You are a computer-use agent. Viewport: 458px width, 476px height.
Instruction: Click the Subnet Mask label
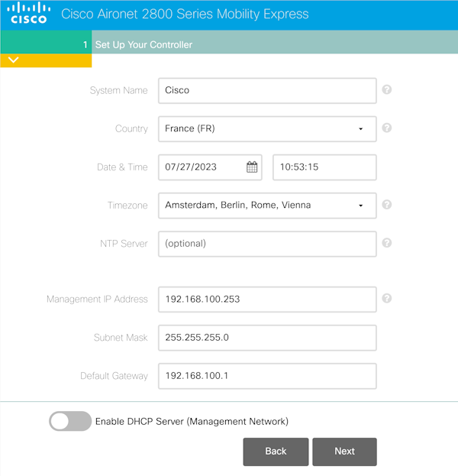click(121, 337)
